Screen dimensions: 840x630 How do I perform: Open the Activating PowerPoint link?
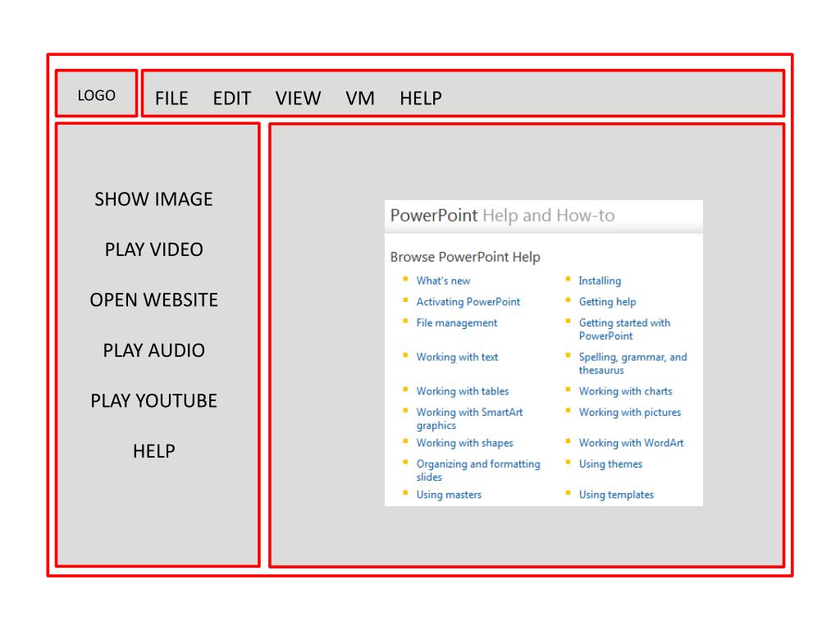pos(468,302)
